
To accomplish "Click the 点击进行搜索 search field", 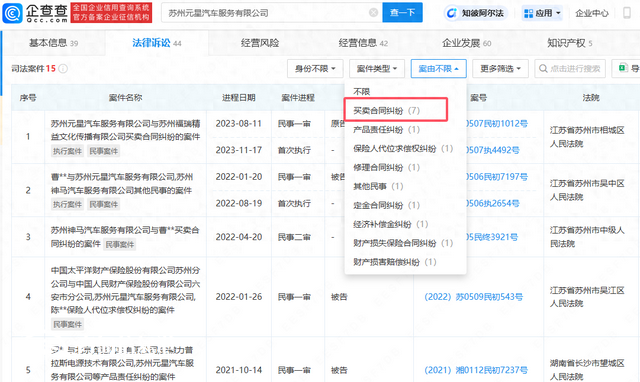I will coord(570,69).
